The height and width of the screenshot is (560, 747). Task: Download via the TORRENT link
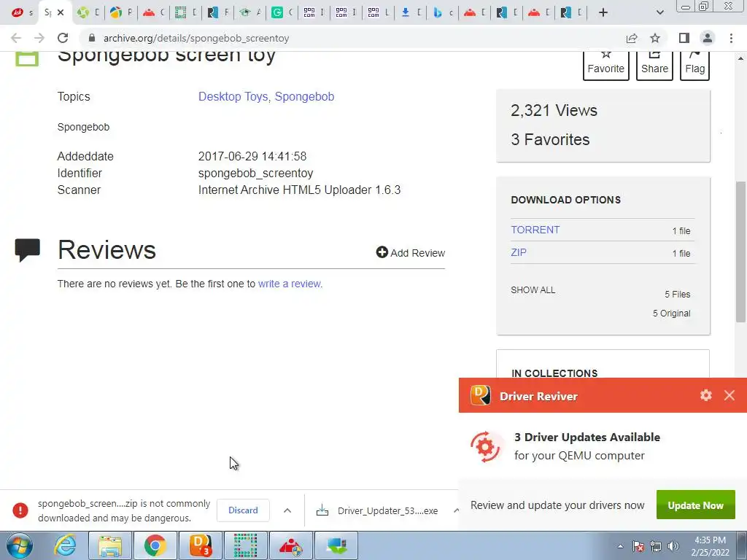pos(535,230)
